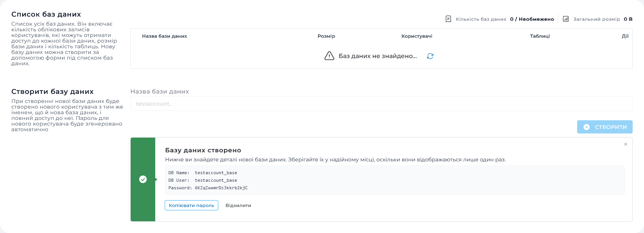Click the 'Відхилити' link
The height and width of the screenshot is (233, 644).
pyautogui.click(x=238, y=205)
